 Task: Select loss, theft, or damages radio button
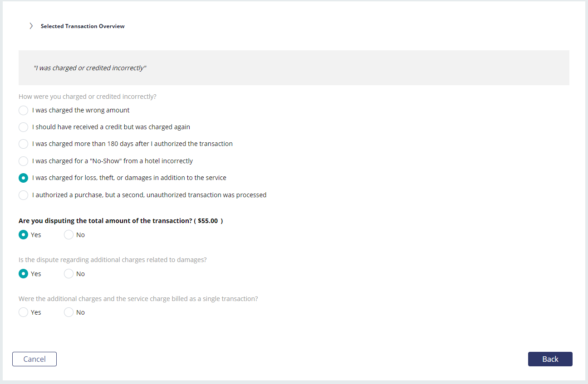click(x=23, y=178)
